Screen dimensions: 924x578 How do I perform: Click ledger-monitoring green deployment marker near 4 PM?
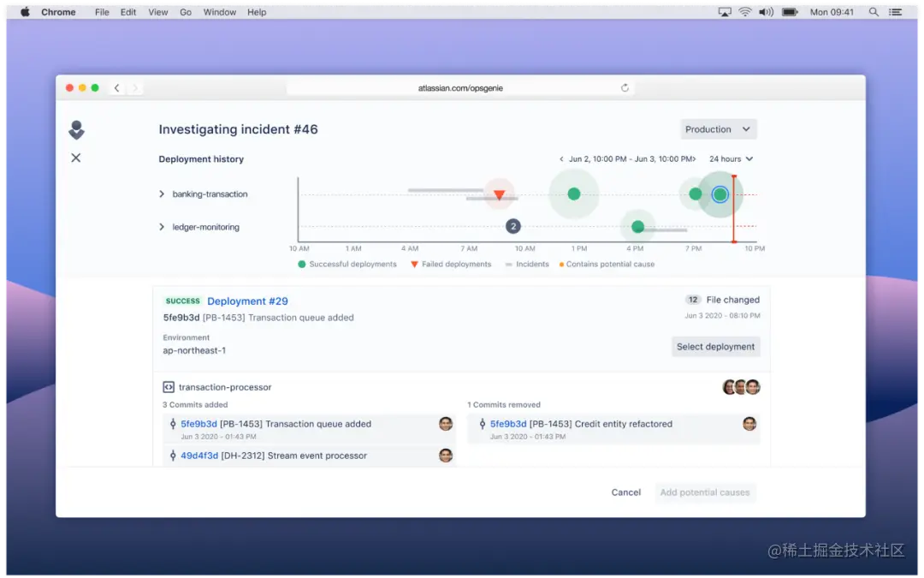coord(637,226)
